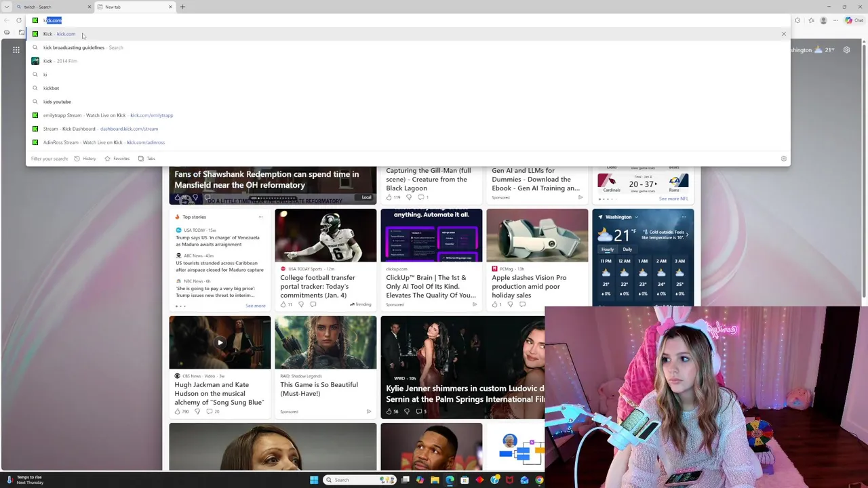Open comments on the Gill-Man article

point(422,197)
